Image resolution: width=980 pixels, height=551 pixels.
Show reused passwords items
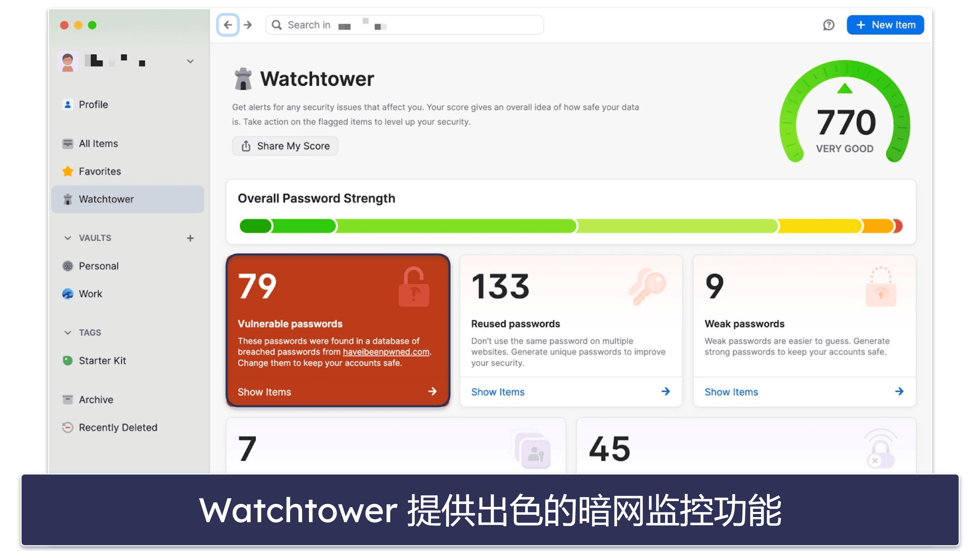tap(498, 391)
